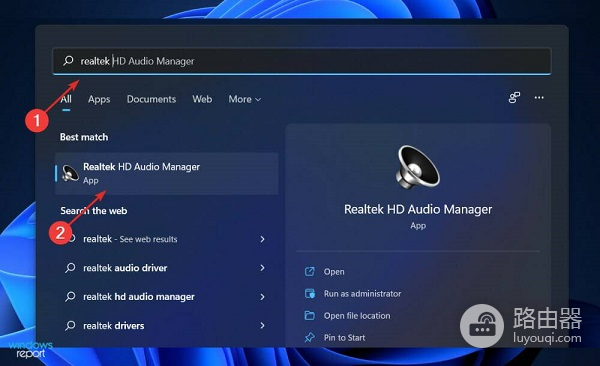Click the Run as administrator shield icon
This screenshot has height=366, width=600.
point(310,294)
